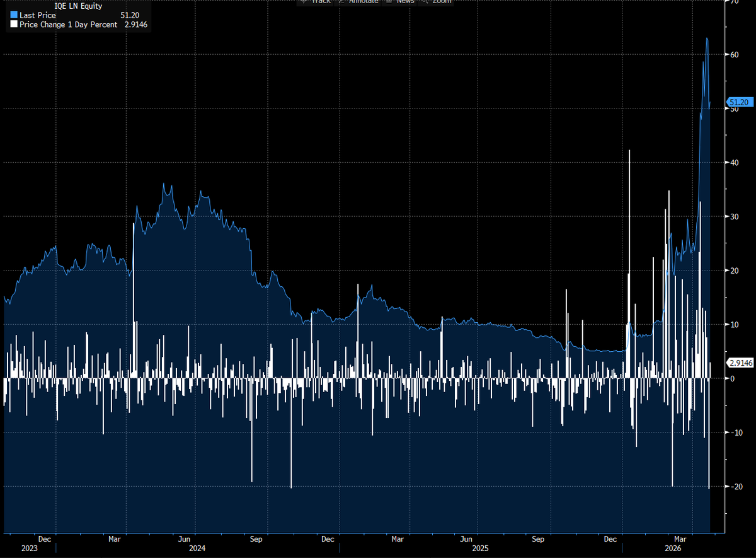Toggle Track mode in the toolbar
The height and width of the screenshot is (558, 756).
click(316, 2)
